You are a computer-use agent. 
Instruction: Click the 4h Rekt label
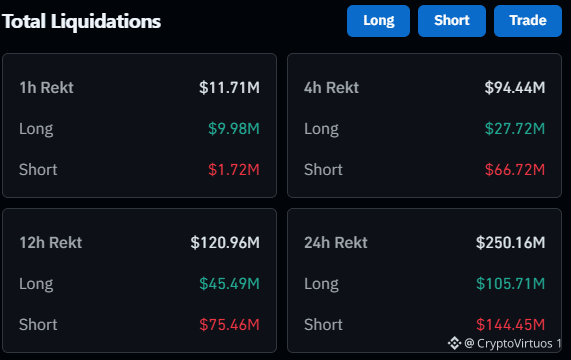(331, 88)
